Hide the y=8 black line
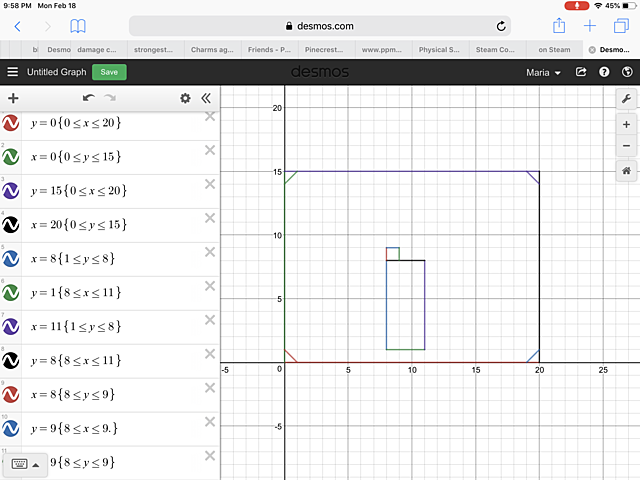Image resolution: width=640 pixels, height=480 pixels. tap(11, 360)
